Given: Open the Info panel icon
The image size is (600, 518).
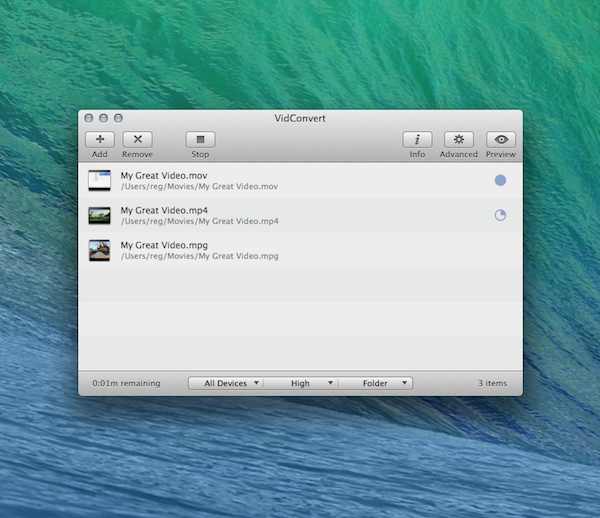Looking at the screenshot, I should coord(417,140).
